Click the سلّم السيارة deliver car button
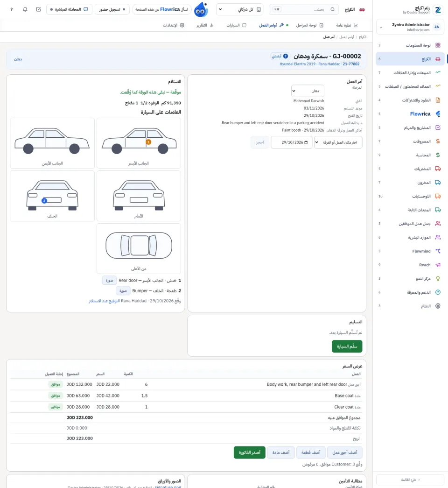 click(347, 347)
